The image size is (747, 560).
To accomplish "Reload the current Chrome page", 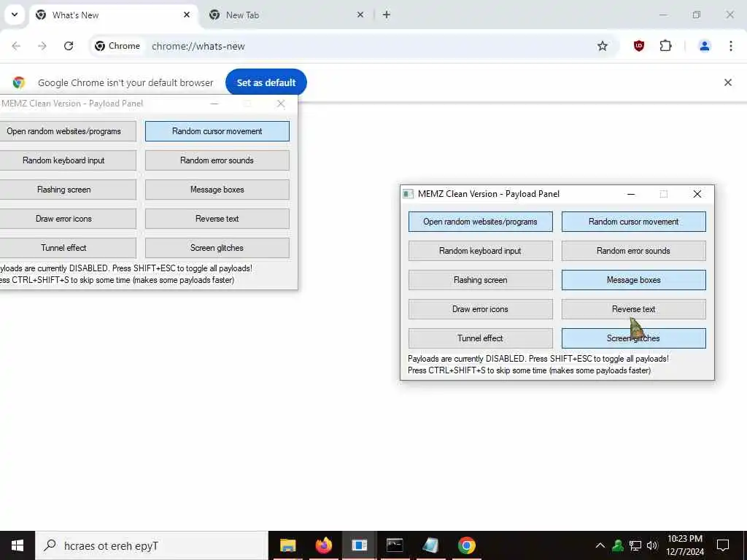I will pos(69,46).
